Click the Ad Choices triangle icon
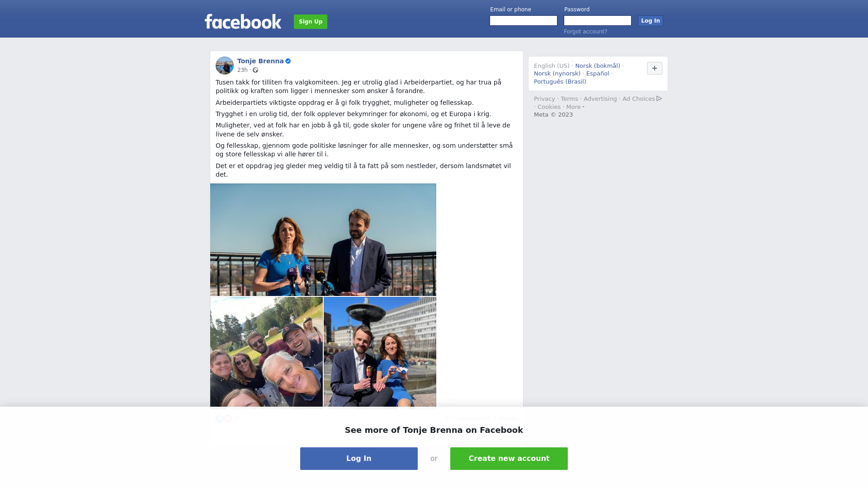Screen dimensions: 868x488 [659, 99]
